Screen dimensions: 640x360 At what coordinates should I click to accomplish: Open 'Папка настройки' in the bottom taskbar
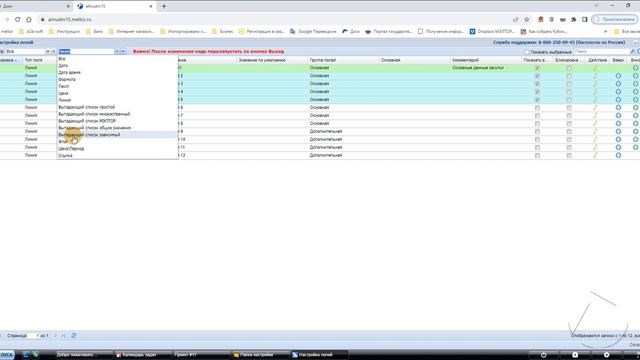(260, 355)
